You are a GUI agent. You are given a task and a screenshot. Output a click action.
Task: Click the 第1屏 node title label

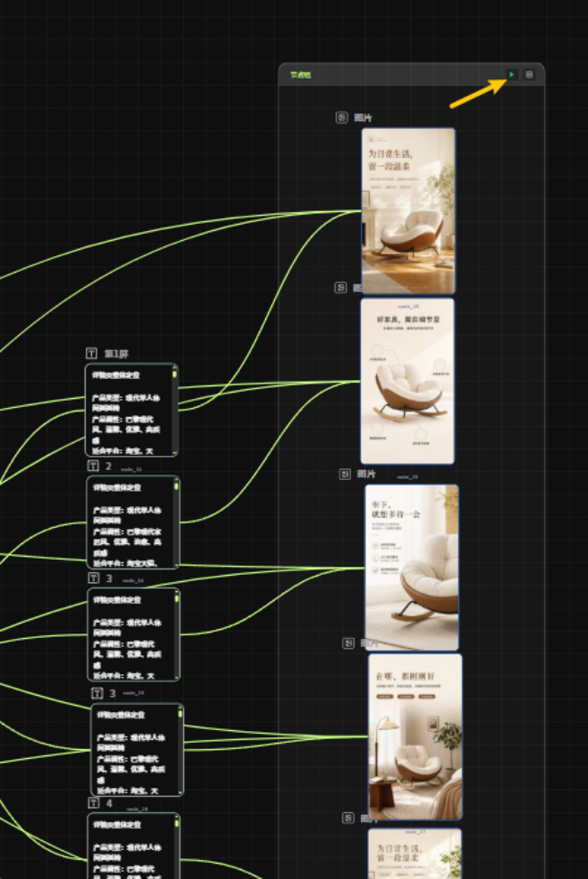point(116,354)
